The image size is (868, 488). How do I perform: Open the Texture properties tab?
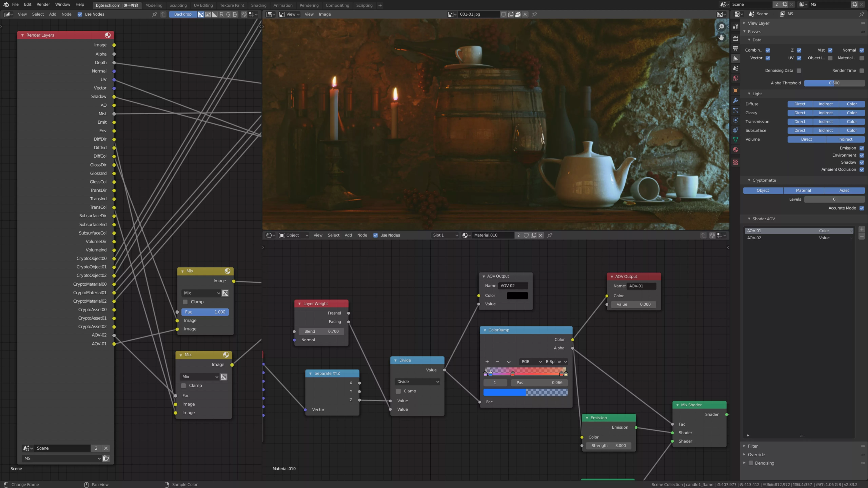(x=736, y=162)
